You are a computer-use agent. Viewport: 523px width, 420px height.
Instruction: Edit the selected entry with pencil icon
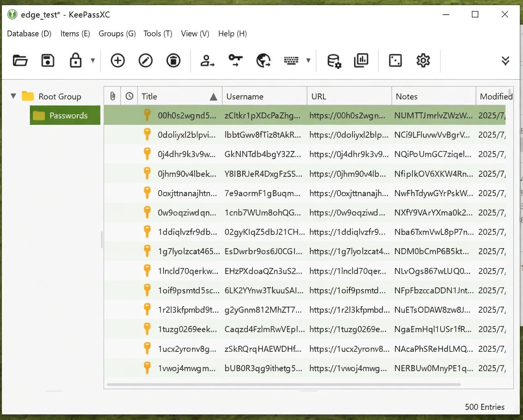click(145, 61)
